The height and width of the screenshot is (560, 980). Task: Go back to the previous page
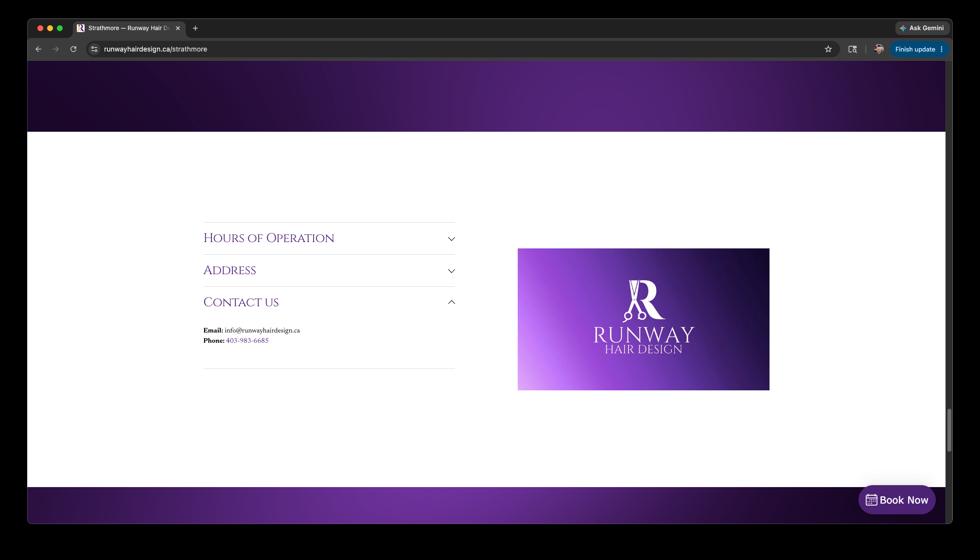(x=38, y=49)
